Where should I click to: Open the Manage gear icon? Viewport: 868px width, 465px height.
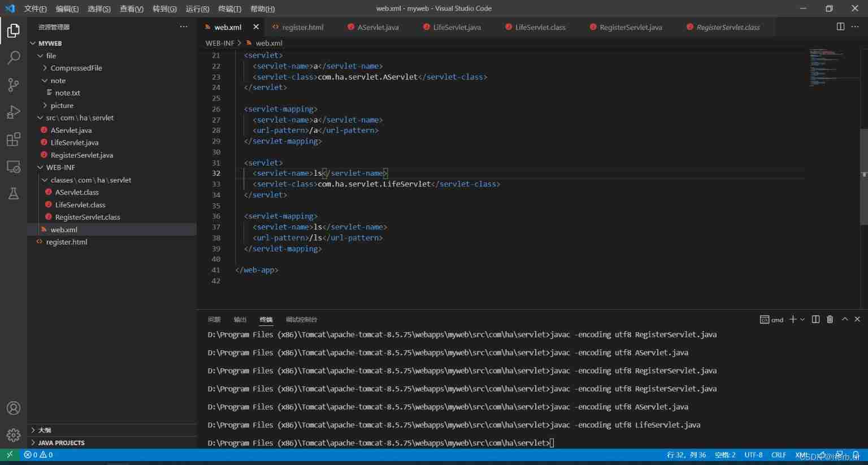(14, 435)
